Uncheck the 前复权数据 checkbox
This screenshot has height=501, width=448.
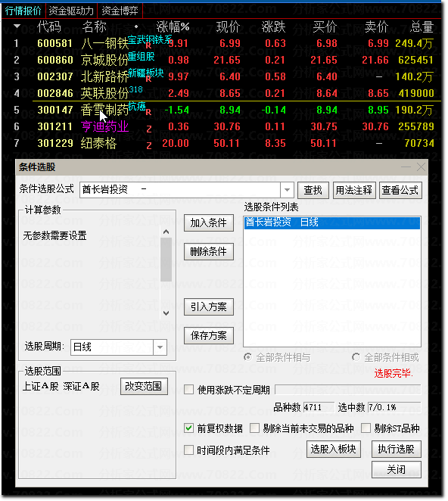coord(188,428)
